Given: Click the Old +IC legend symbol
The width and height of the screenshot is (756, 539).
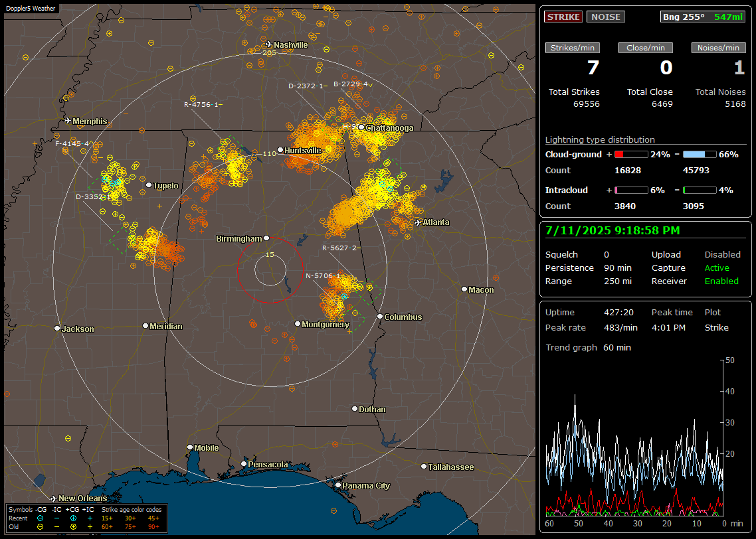Looking at the screenshot, I should click(90, 527).
